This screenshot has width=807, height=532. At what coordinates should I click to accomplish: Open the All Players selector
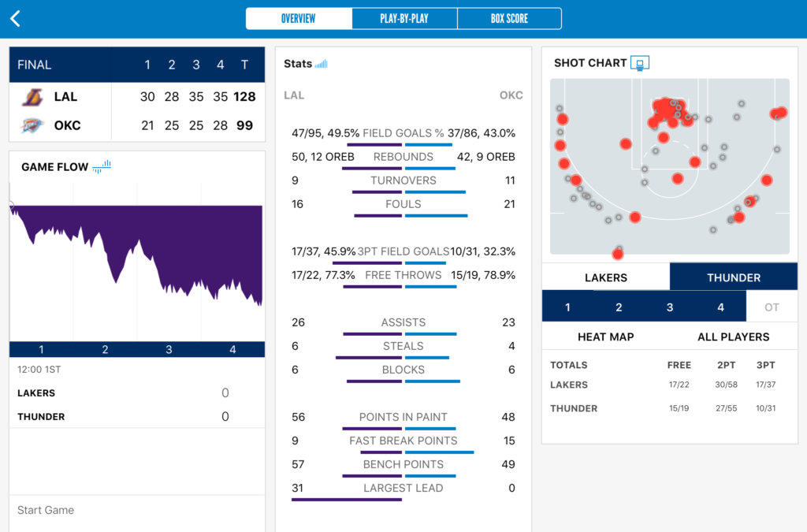pyautogui.click(x=733, y=337)
